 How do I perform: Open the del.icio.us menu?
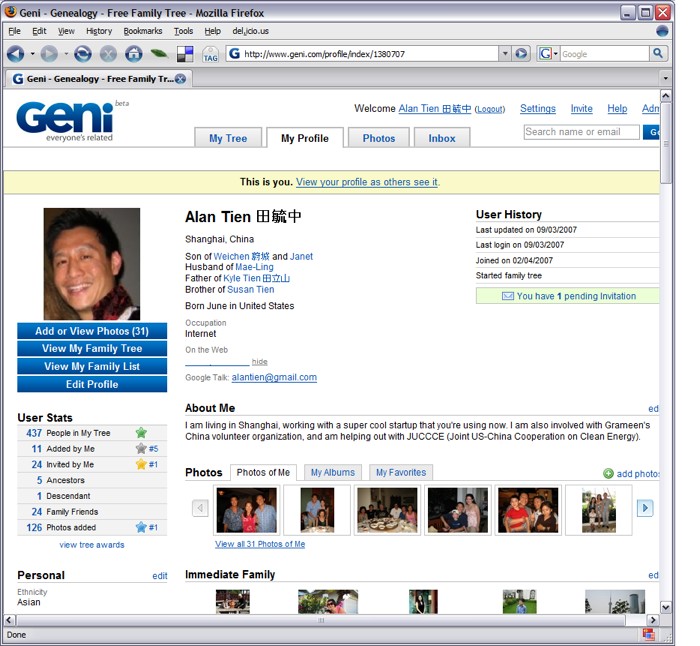coord(250,31)
